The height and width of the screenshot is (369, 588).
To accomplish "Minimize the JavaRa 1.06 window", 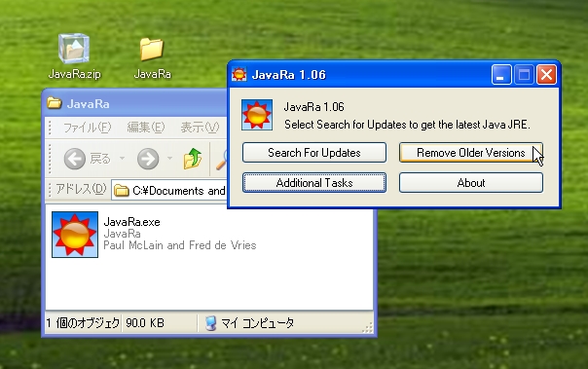I will pyautogui.click(x=501, y=75).
